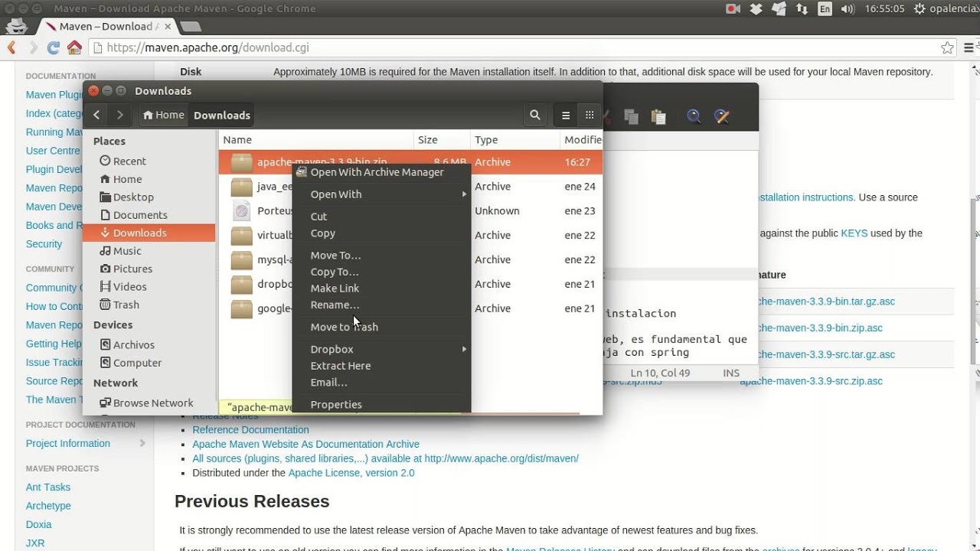Open the KEYS link on Maven page
The image size is (980, 551).
(x=854, y=233)
